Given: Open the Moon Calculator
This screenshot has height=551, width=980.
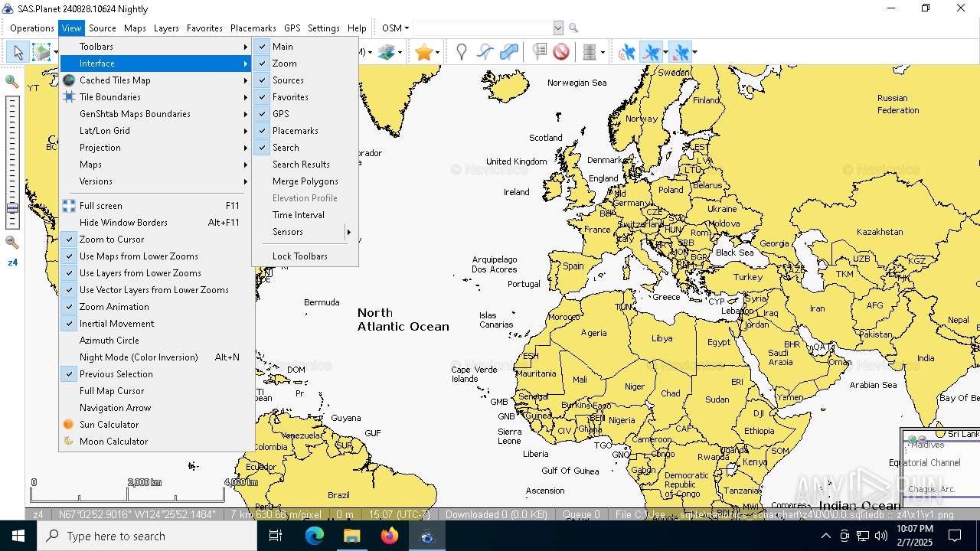Looking at the screenshot, I should pyautogui.click(x=156, y=442).
